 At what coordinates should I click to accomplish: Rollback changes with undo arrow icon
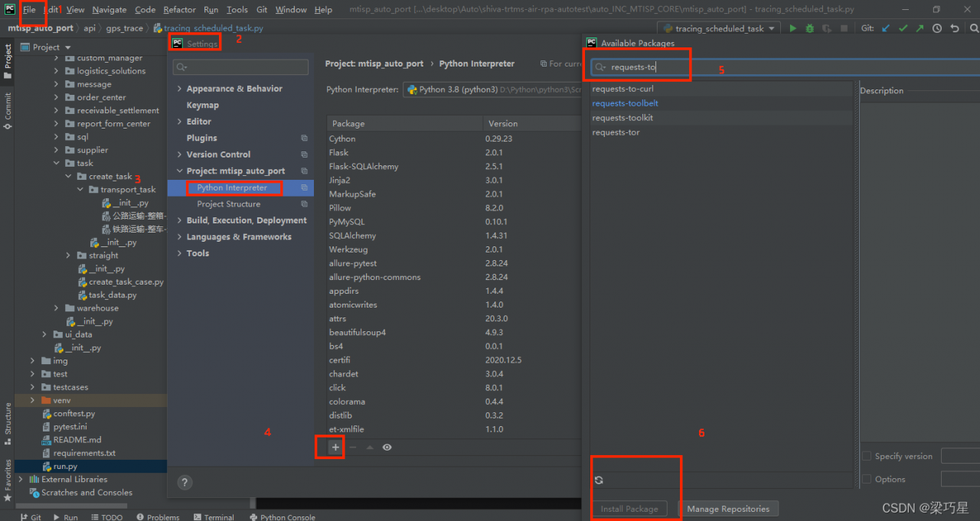pos(954,28)
